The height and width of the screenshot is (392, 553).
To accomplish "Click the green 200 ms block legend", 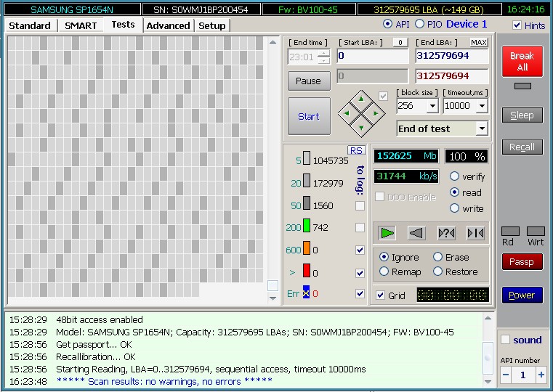I will [x=307, y=226].
